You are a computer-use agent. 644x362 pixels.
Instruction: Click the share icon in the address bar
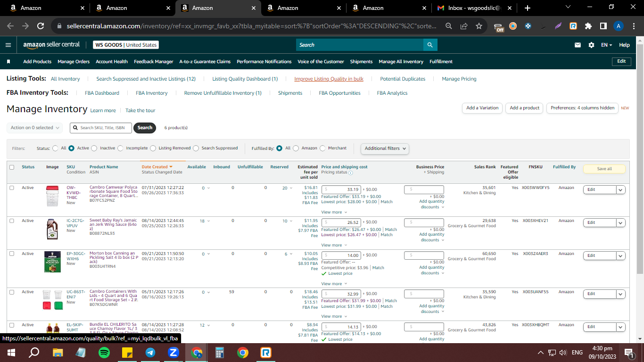coord(464,26)
